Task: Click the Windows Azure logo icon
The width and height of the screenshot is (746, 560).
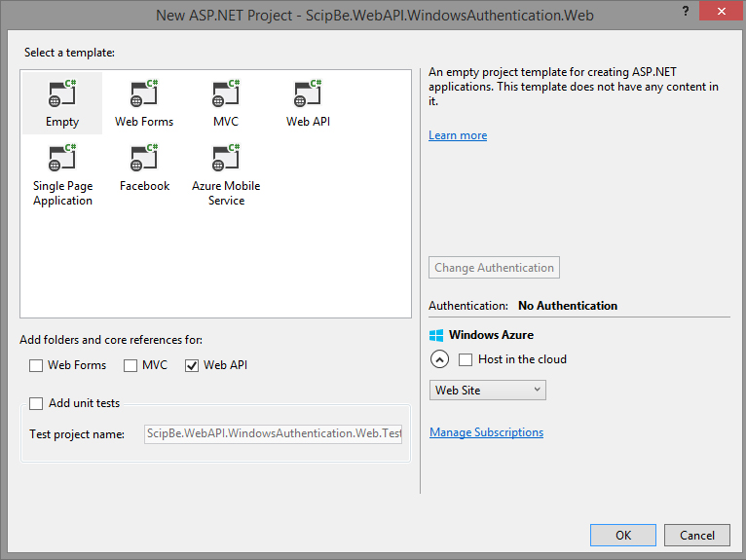Action: pyautogui.click(x=436, y=335)
